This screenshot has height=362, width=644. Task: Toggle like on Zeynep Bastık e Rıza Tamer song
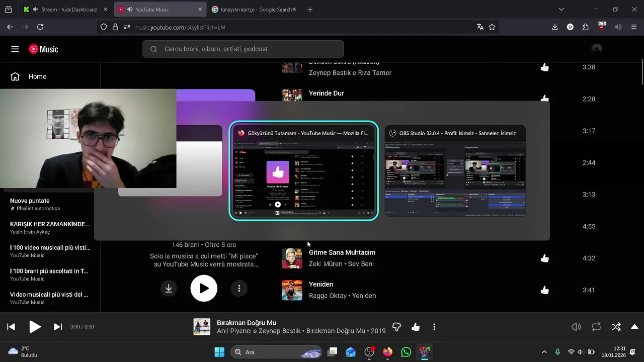[x=545, y=67]
